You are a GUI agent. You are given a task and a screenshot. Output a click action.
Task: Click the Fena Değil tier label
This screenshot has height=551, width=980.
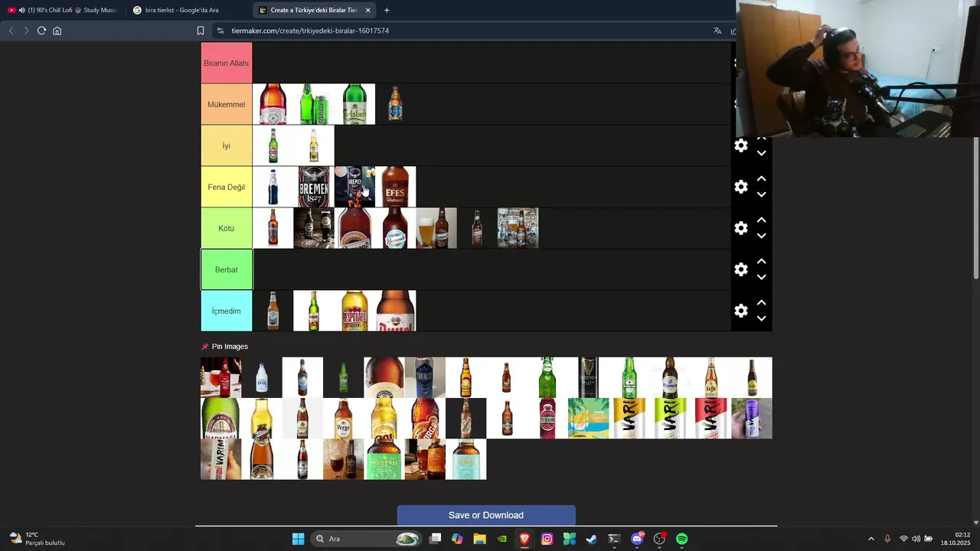[x=227, y=187]
